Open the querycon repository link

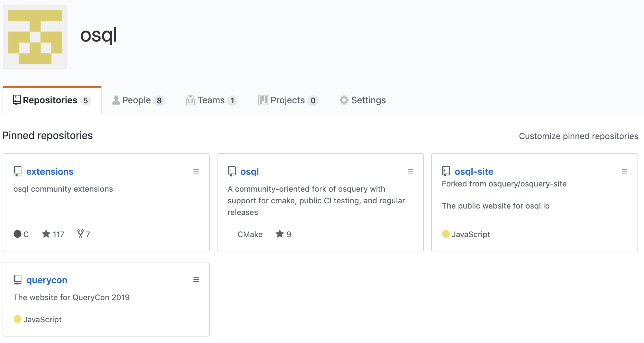click(47, 280)
